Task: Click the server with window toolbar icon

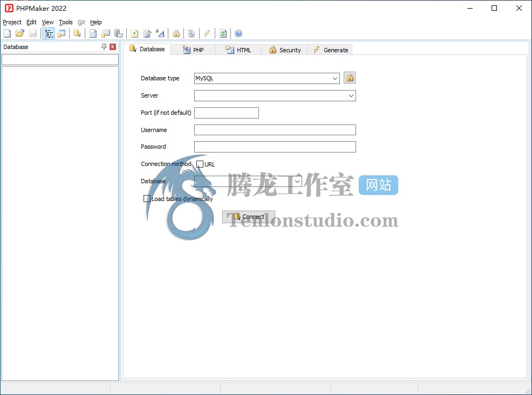Action: pos(118,33)
